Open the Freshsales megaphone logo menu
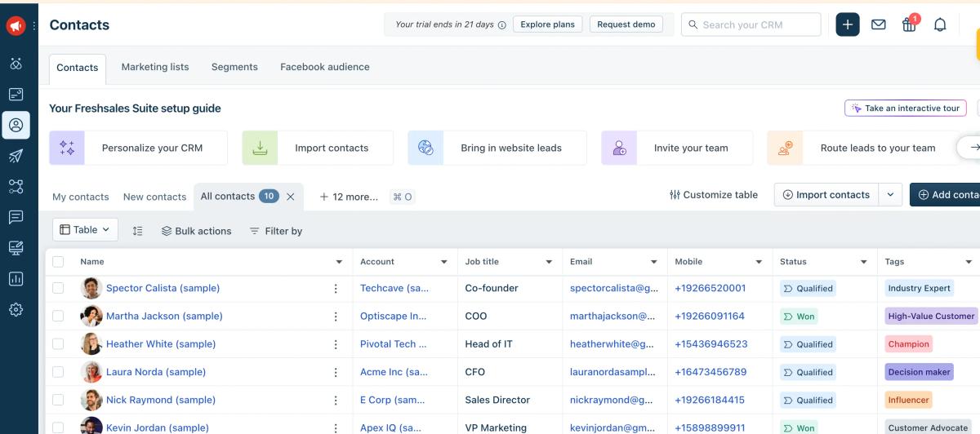The image size is (980, 434). click(x=16, y=25)
